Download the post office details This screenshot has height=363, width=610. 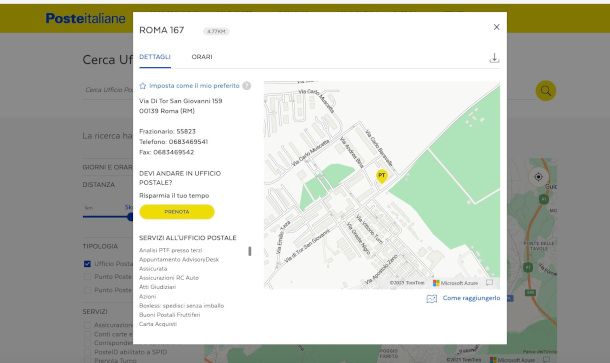(x=494, y=58)
